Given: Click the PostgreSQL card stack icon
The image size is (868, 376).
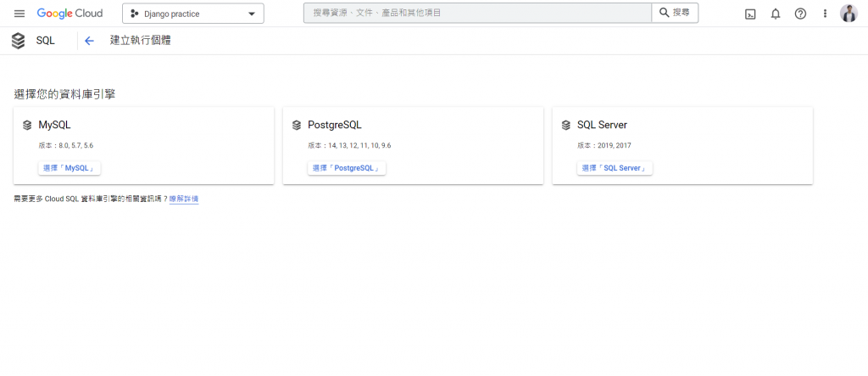Looking at the screenshot, I should (297, 126).
